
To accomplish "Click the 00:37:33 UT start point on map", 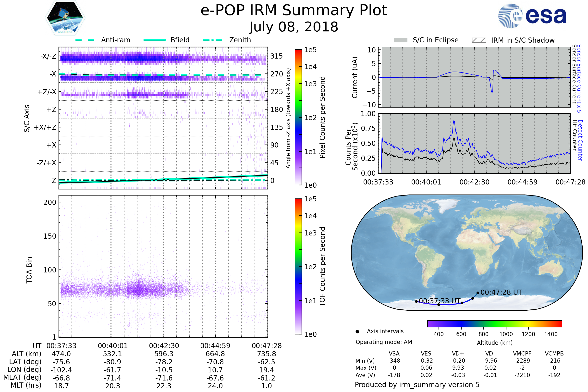I will [x=416, y=302].
